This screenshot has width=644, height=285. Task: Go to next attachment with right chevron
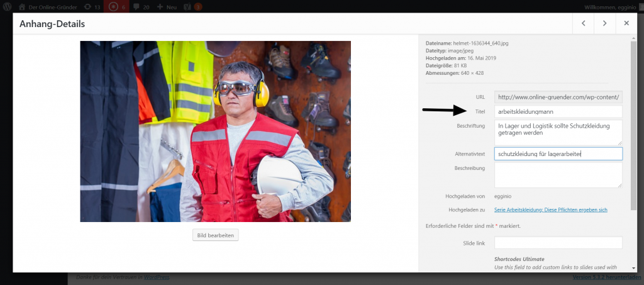tap(604, 23)
